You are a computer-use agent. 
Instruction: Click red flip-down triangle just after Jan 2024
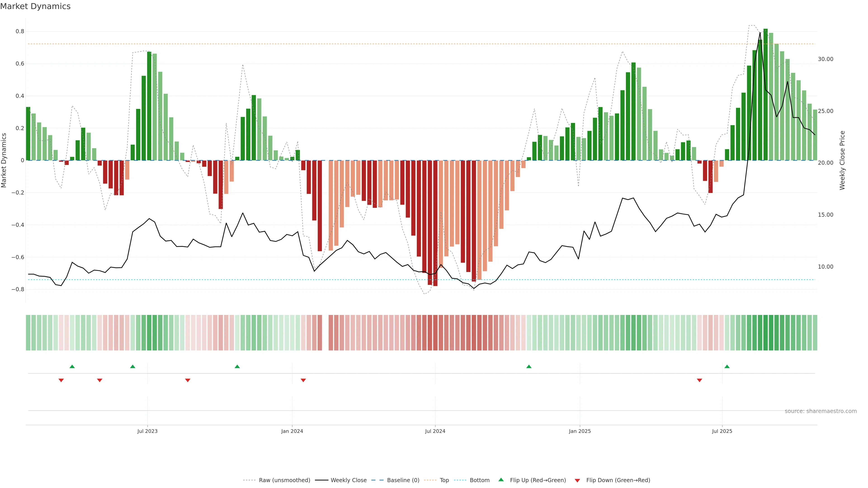pyautogui.click(x=303, y=380)
